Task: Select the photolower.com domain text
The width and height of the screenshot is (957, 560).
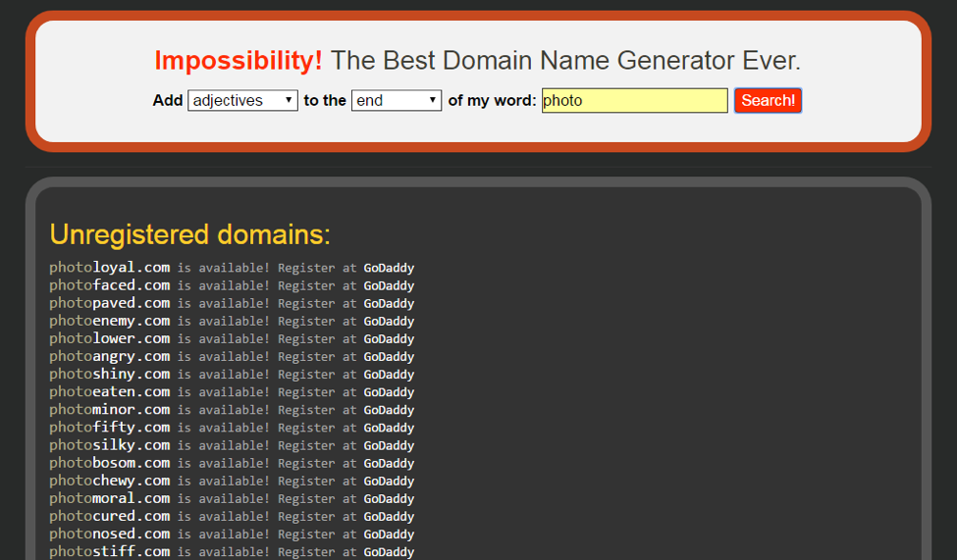Action: point(110,338)
